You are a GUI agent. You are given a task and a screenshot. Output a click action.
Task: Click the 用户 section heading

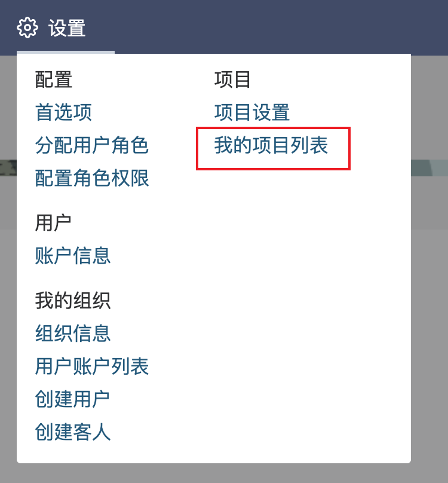tap(53, 223)
